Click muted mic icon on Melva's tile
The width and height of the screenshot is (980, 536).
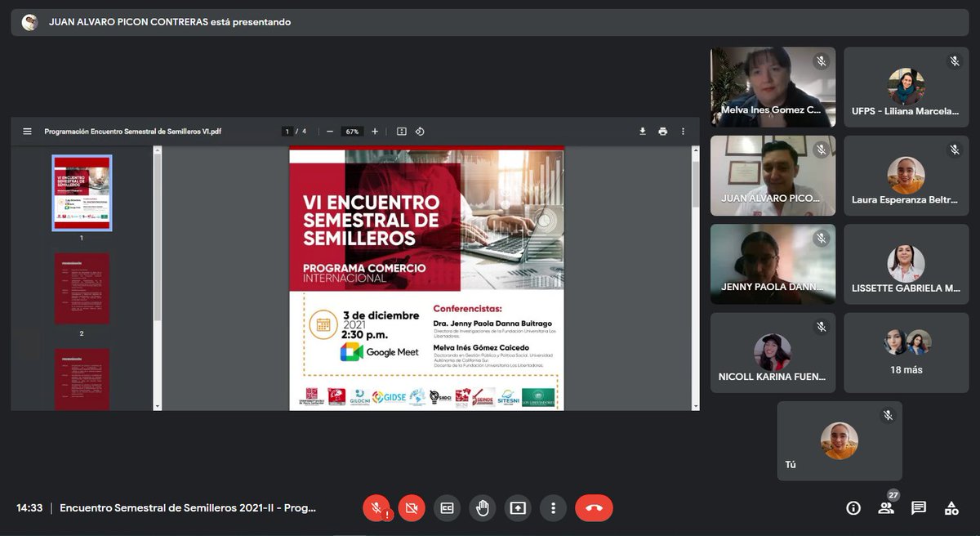pos(821,61)
